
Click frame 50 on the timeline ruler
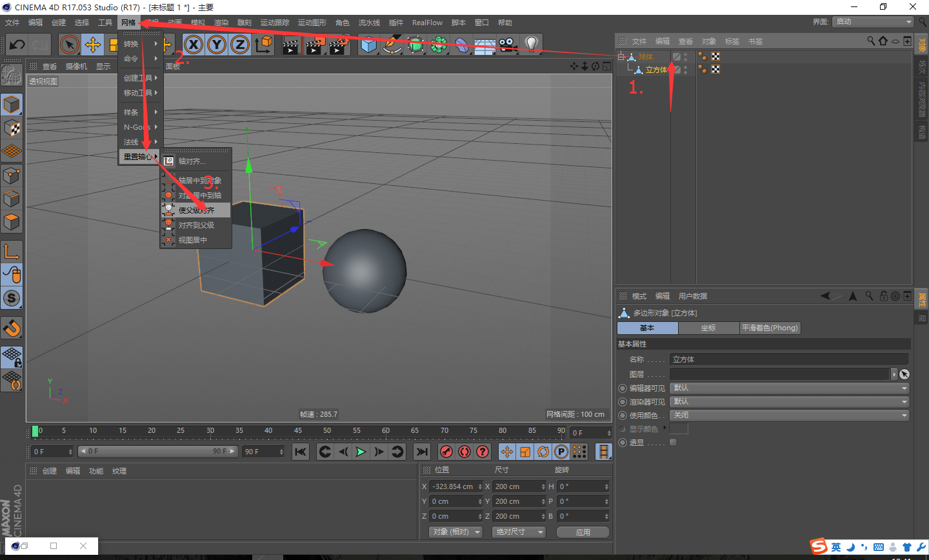click(327, 430)
